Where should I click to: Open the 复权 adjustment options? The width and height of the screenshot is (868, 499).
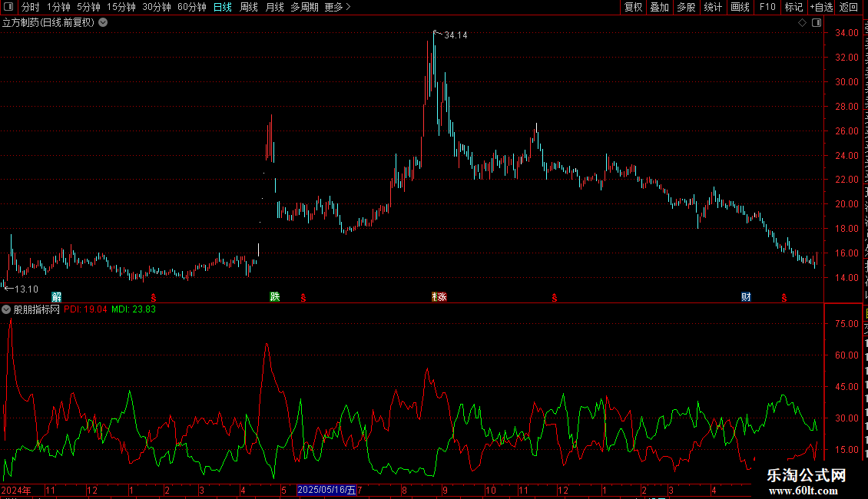click(x=633, y=7)
